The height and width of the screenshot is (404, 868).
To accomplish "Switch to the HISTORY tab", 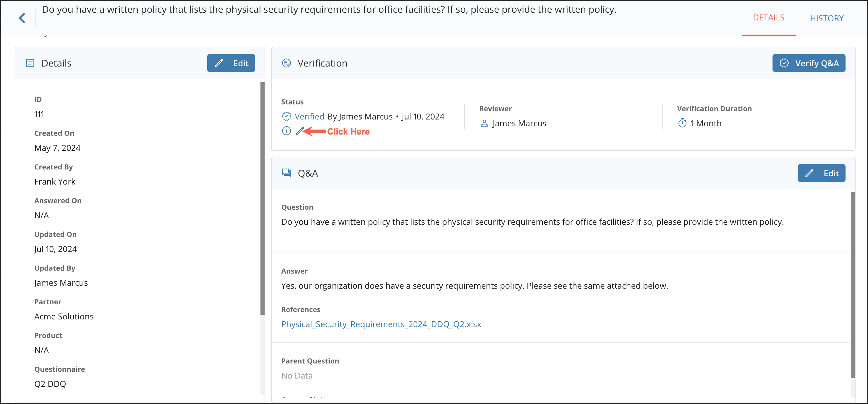I will coord(827,18).
